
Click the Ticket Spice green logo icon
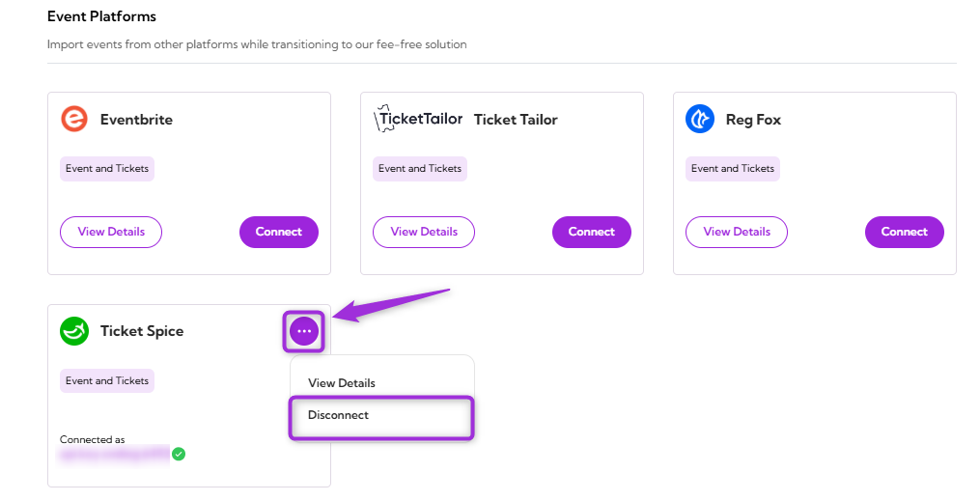click(74, 331)
